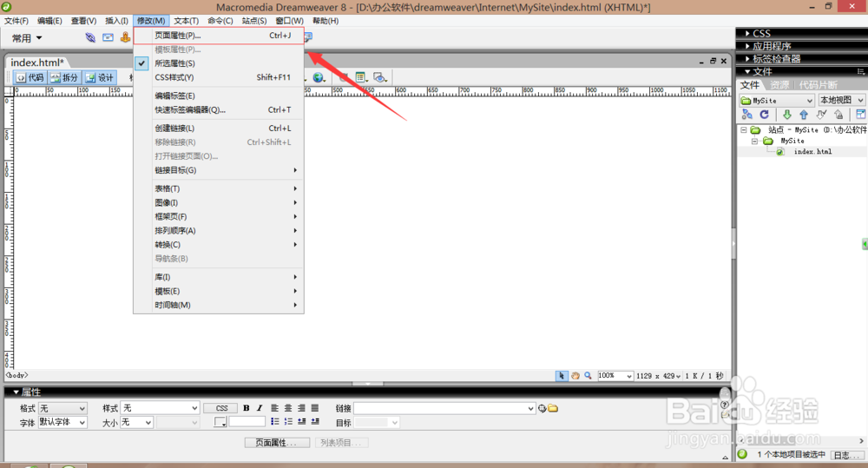The image size is (868, 468).
Task: Expand the CSS panel group
Action: click(747, 33)
